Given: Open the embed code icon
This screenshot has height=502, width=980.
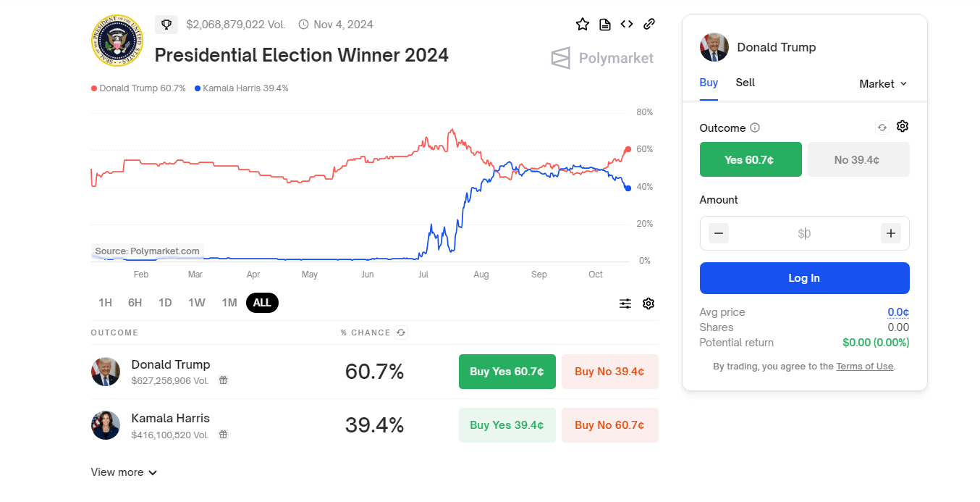Looking at the screenshot, I should coord(627,24).
